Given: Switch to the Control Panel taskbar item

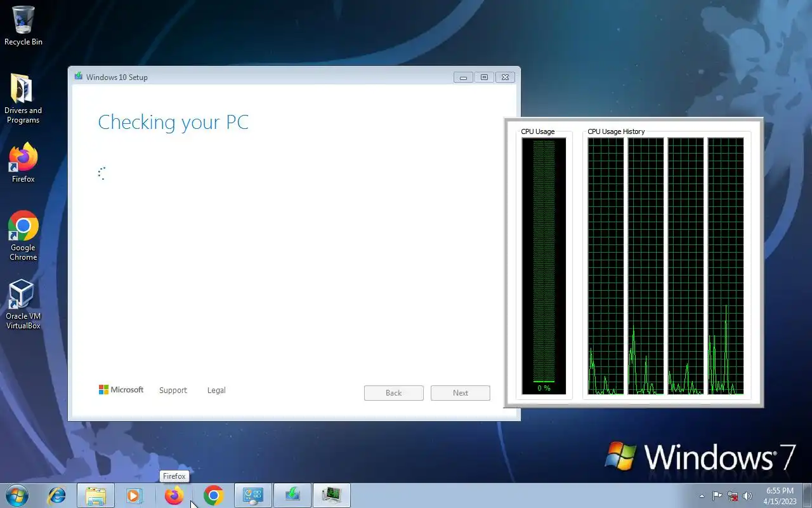Looking at the screenshot, I should pos(253,495).
